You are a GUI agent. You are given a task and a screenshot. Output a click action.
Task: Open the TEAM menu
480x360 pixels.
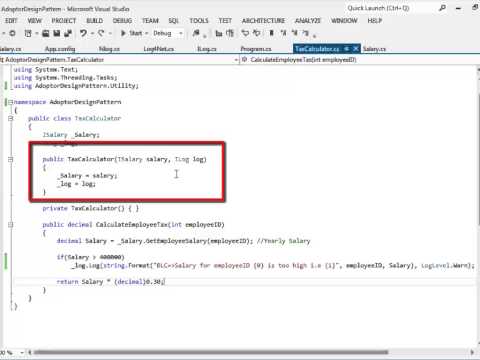(x=150, y=21)
